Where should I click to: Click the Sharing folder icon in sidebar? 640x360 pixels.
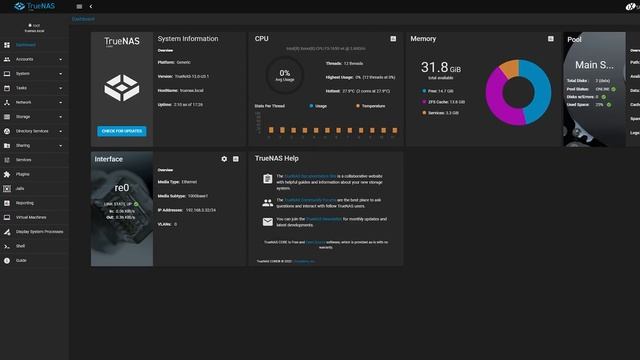7,145
